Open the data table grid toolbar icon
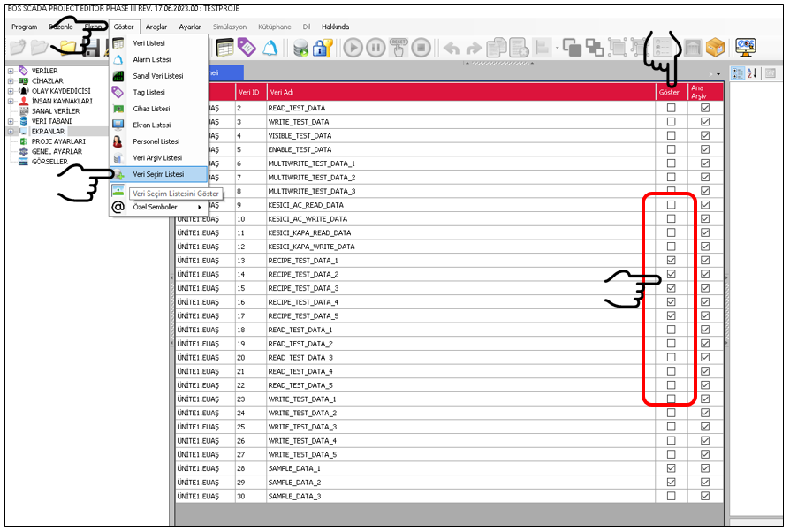The width and height of the screenshot is (790, 532). click(x=224, y=48)
